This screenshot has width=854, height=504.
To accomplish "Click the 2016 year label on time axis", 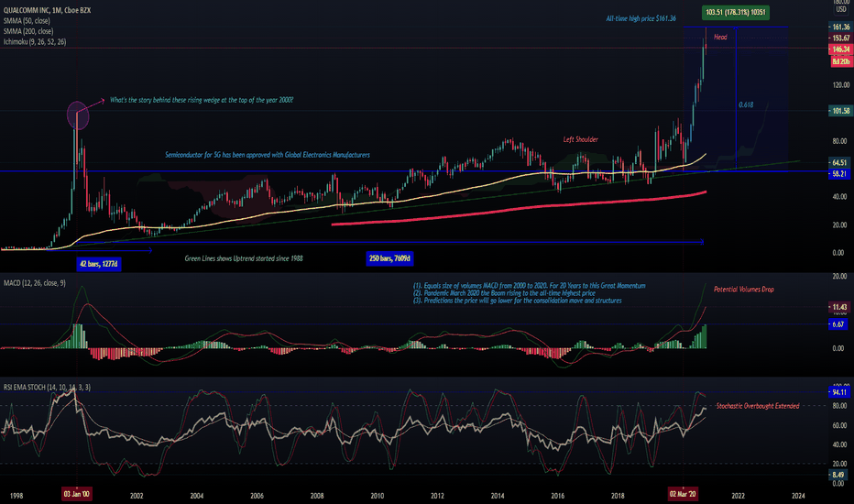I will pos(558,496).
